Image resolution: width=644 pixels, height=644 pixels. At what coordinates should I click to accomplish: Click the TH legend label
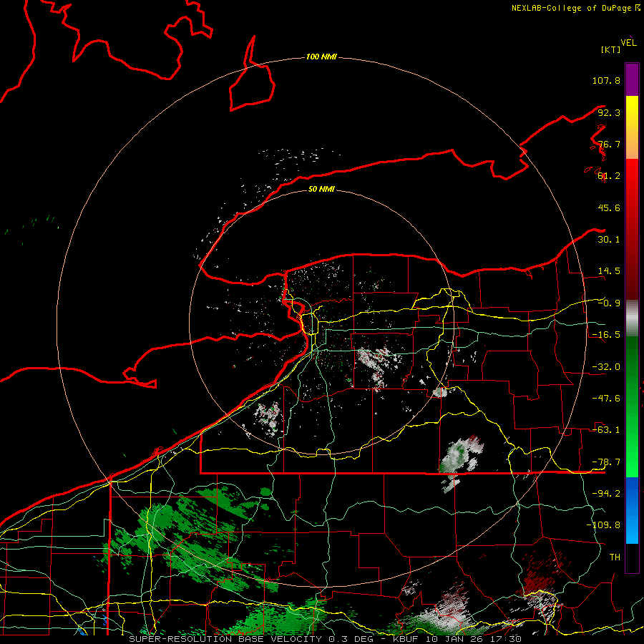coord(615,557)
